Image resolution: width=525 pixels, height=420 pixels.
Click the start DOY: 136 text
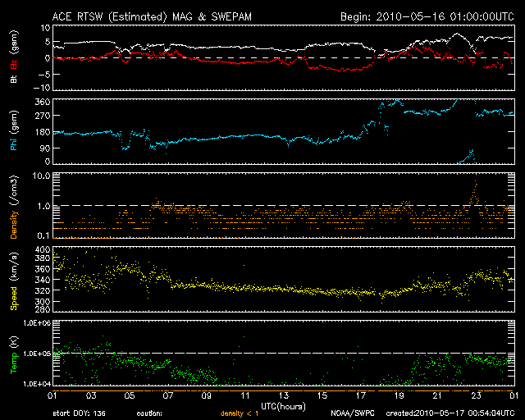coord(79,414)
